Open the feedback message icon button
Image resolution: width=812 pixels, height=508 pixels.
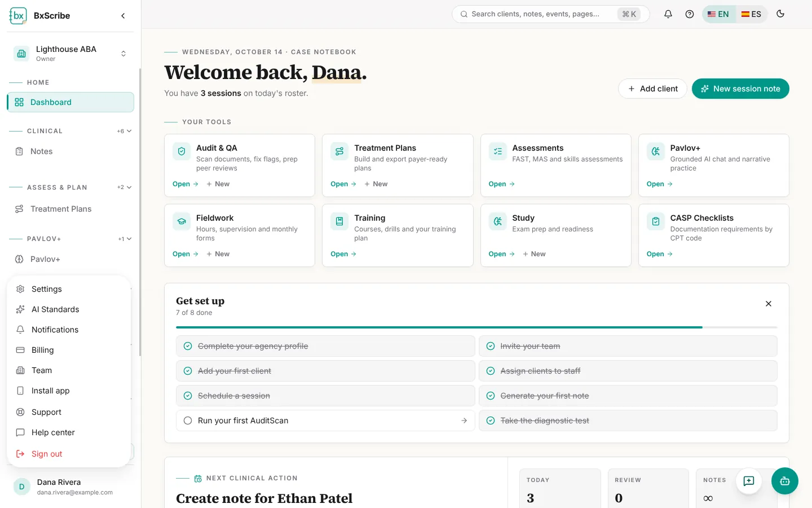point(749,481)
